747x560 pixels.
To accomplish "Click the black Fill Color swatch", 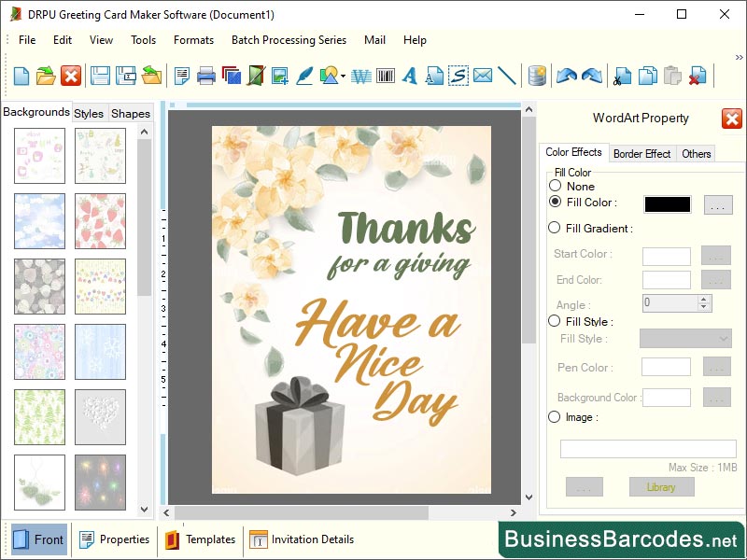I will coord(668,204).
